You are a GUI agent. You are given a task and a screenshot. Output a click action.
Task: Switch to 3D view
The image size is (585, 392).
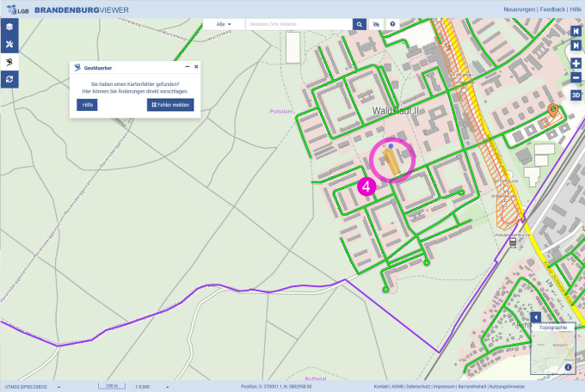(x=576, y=95)
